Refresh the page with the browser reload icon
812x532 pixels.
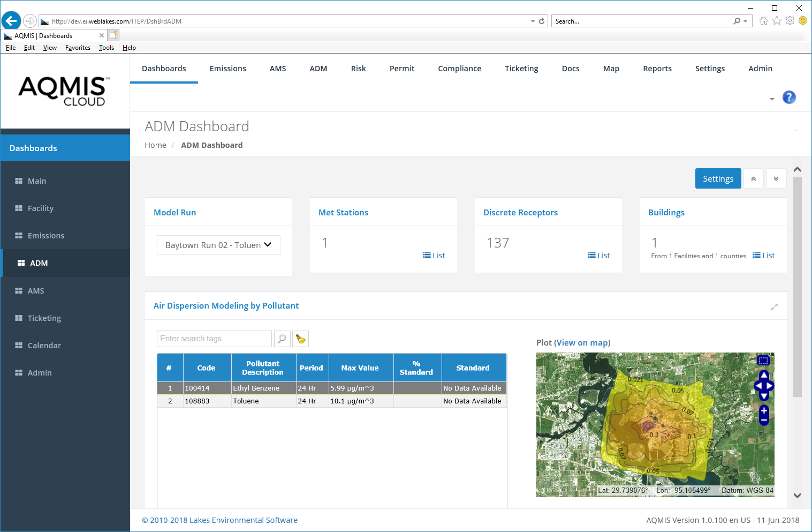[541, 21]
